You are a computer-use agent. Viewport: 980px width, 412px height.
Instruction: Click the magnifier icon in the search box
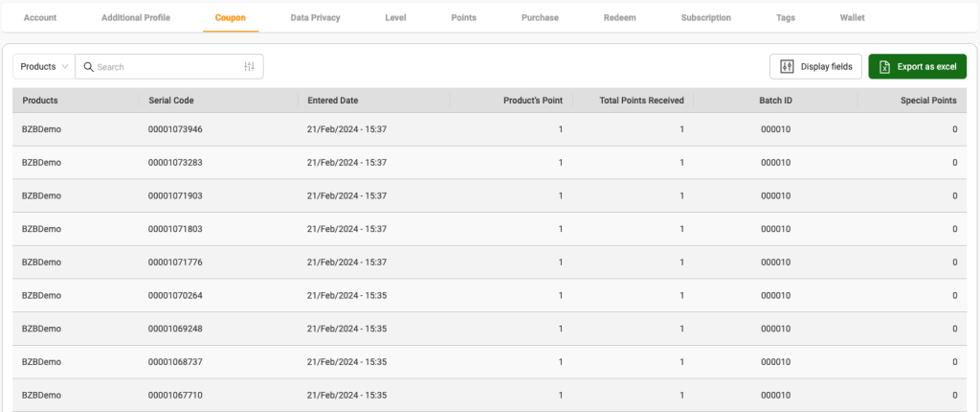pos(88,67)
